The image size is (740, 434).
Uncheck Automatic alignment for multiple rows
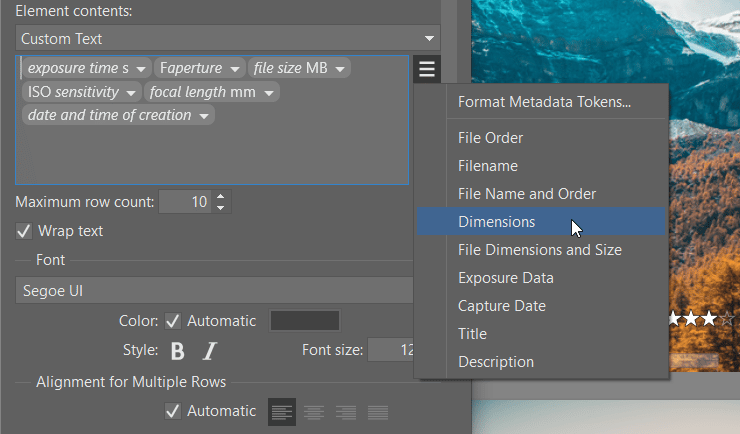click(x=173, y=411)
